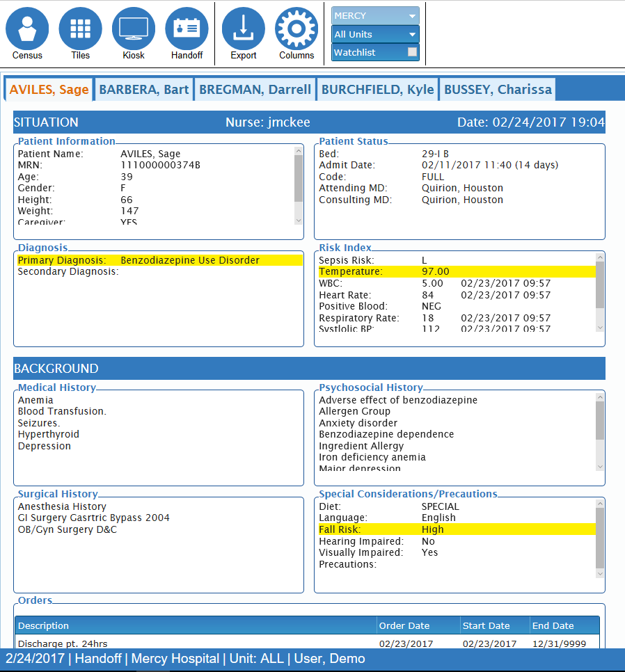This screenshot has height=672, width=625.
Task: Sort by Start Date column header
Action: [x=495, y=625]
